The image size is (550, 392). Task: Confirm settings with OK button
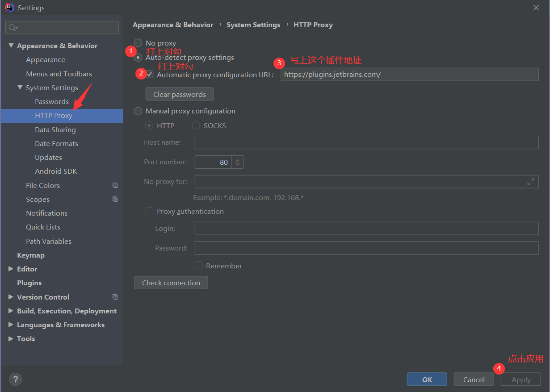tap(427, 379)
